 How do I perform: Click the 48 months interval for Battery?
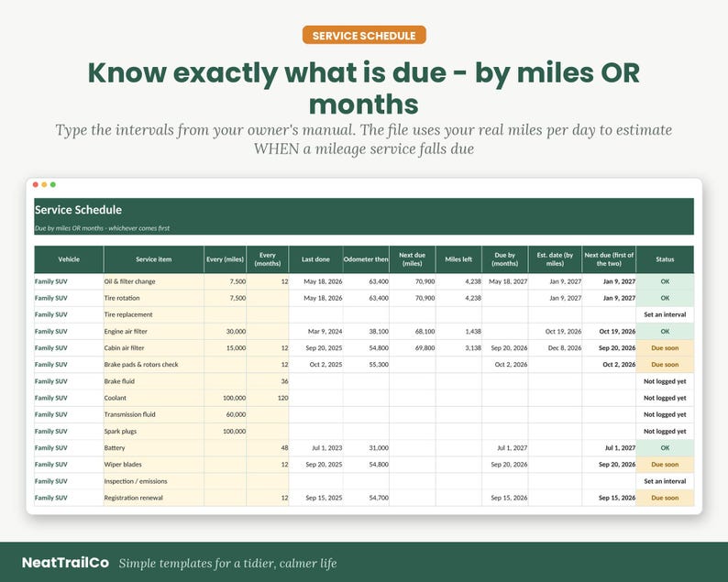[x=268, y=448]
